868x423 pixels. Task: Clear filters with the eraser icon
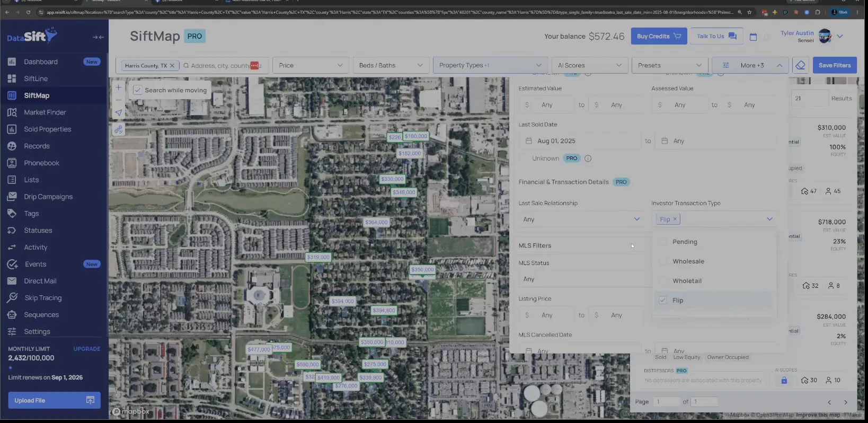[800, 65]
